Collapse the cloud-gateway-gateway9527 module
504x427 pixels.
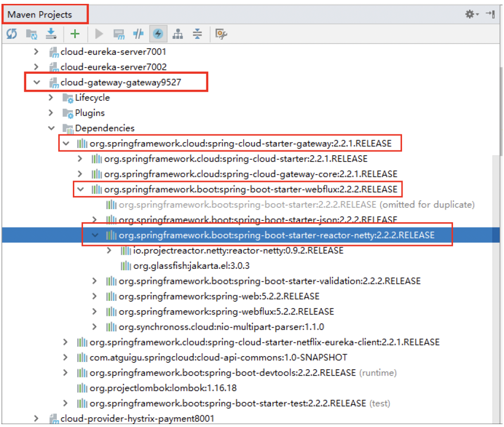pos(36,82)
